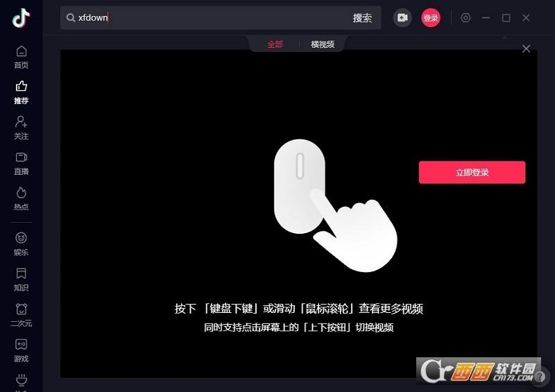Click the search box containing xfdown

[x=208, y=18]
